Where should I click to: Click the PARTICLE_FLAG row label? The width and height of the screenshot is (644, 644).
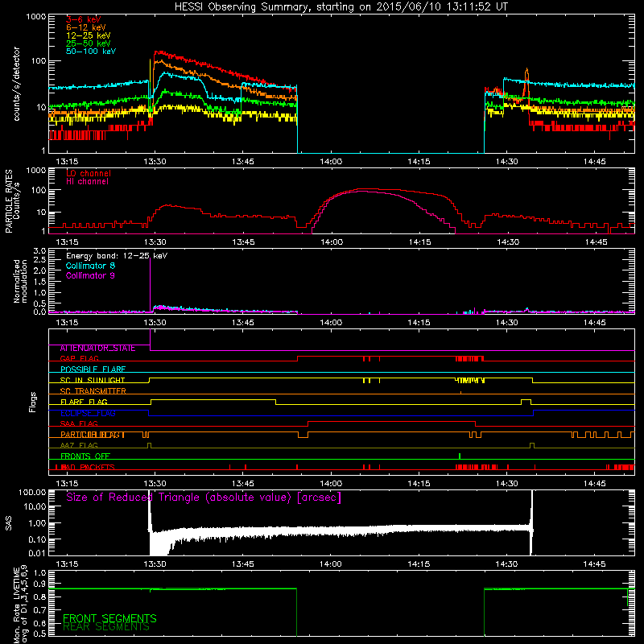point(93,435)
